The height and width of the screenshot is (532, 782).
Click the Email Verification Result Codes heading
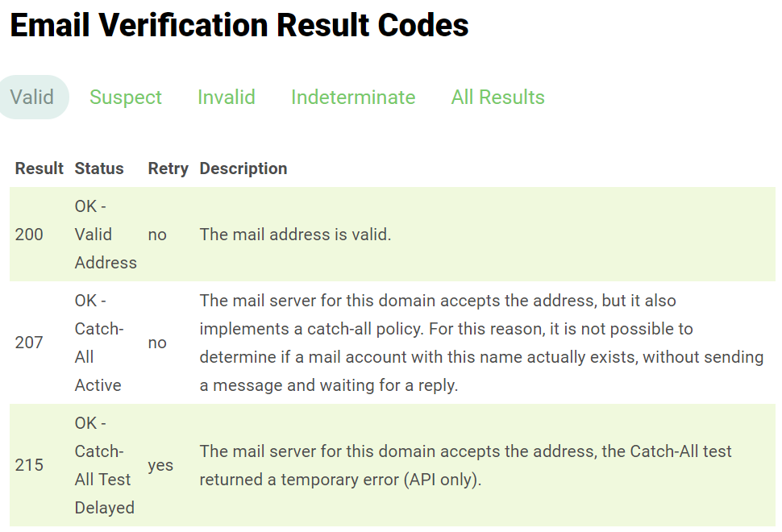[239, 26]
